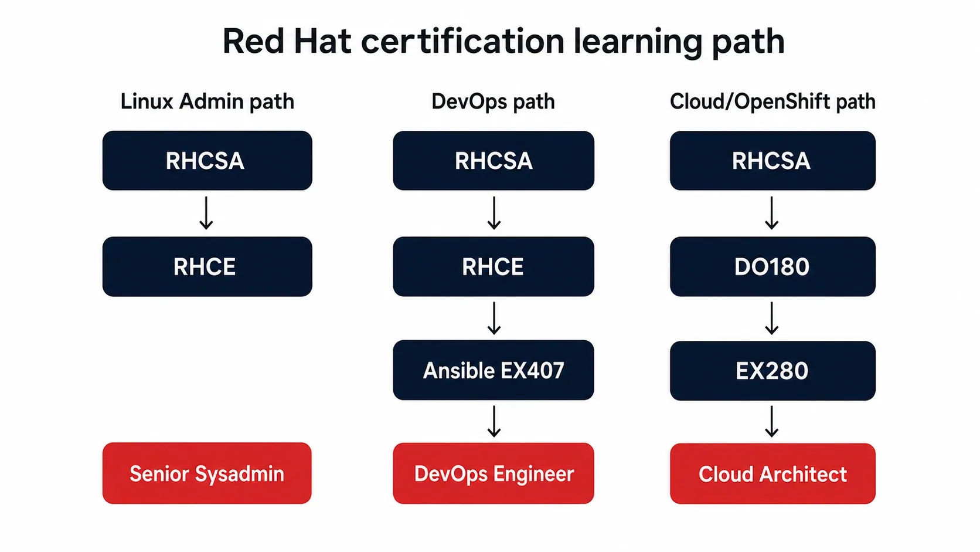This screenshot has width=980, height=552.
Task: Click the DO180 box
Action: pos(773,267)
